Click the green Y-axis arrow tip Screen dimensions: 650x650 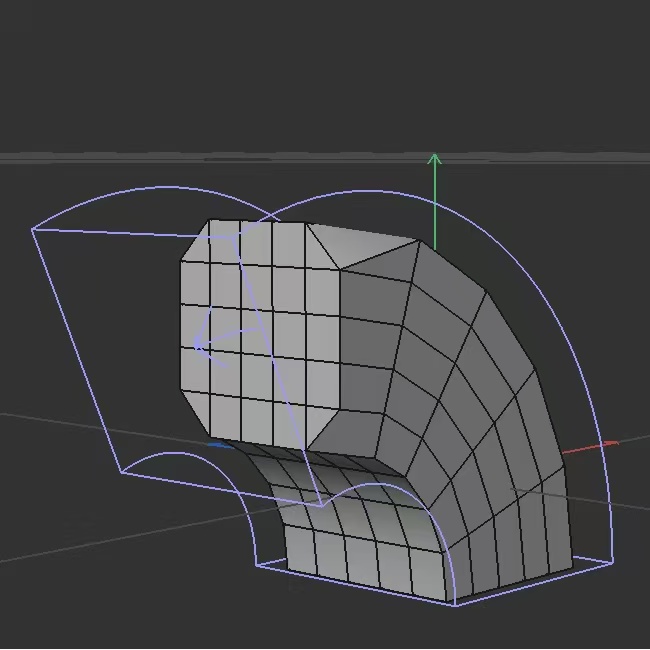(x=434, y=157)
